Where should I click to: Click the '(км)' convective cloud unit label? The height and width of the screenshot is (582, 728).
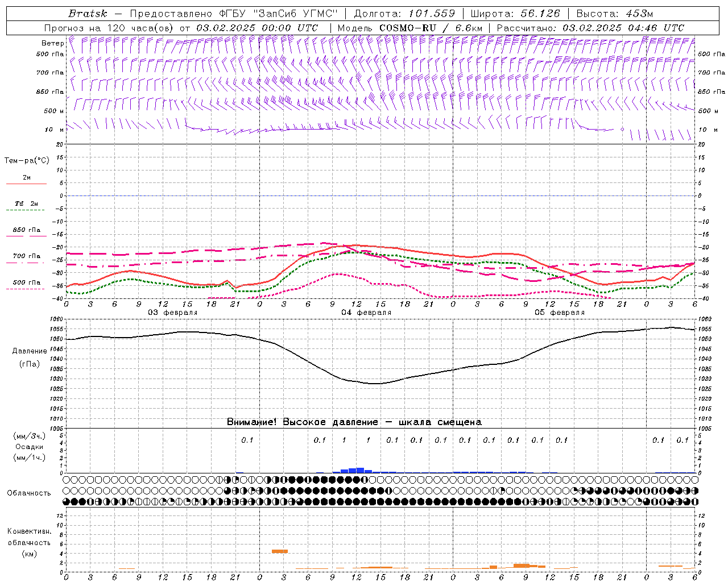pos(29,554)
